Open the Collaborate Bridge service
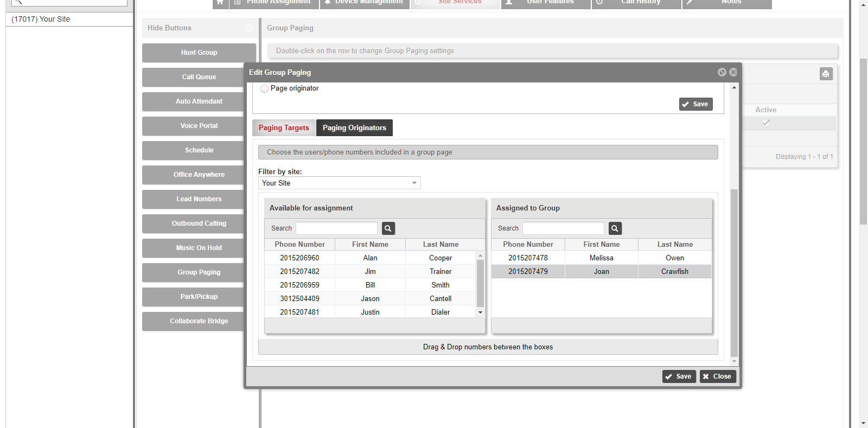 click(193, 321)
